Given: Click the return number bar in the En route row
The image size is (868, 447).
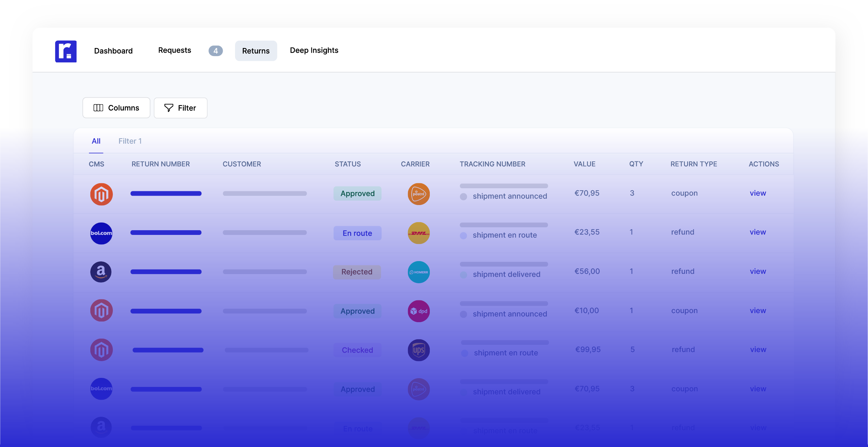Looking at the screenshot, I should 166,233.
